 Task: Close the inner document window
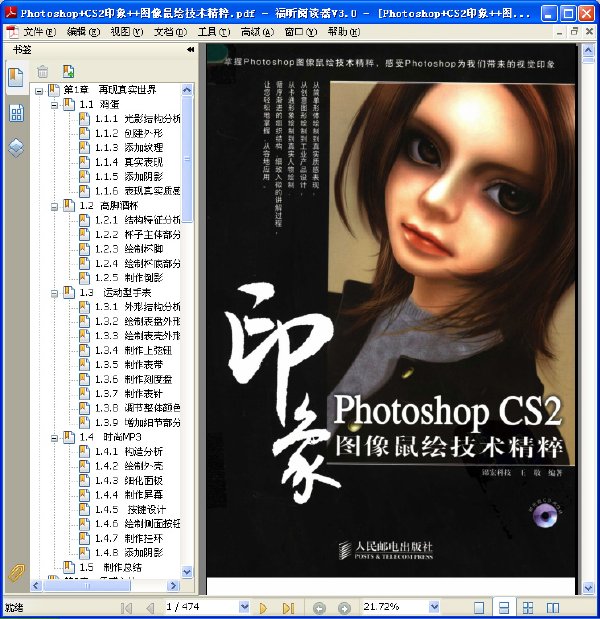[x=589, y=32]
